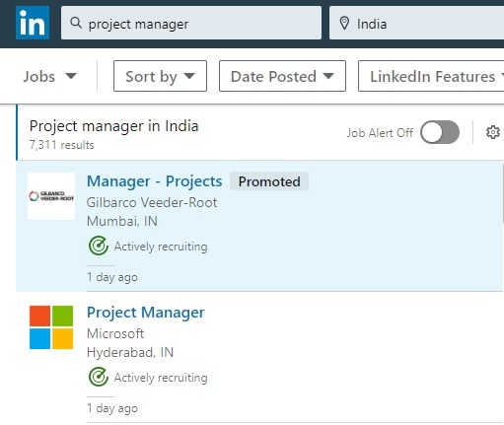504x425 pixels.
Task: Click 1 day ago under Gilbarco job
Action: (112, 277)
